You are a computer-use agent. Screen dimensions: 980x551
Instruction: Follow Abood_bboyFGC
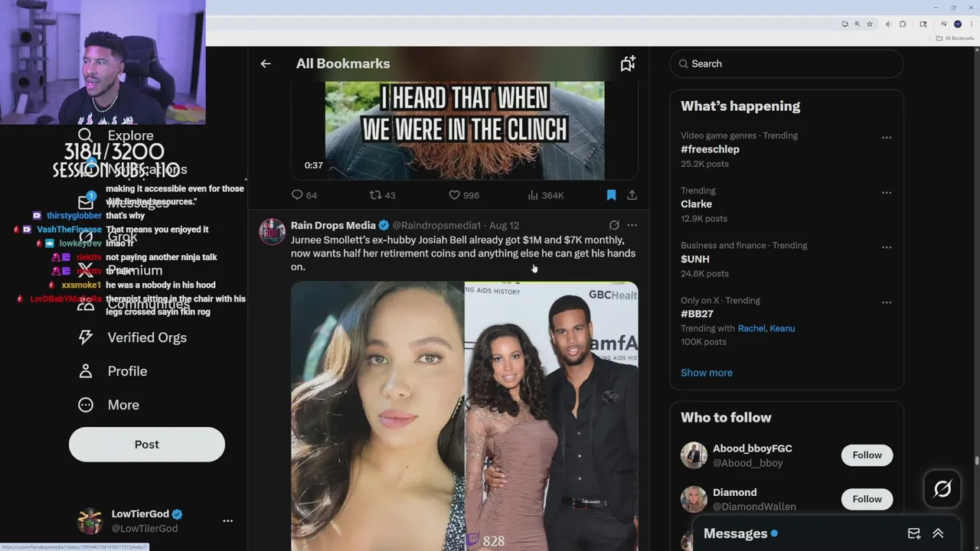pyautogui.click(x=867, y=455)
